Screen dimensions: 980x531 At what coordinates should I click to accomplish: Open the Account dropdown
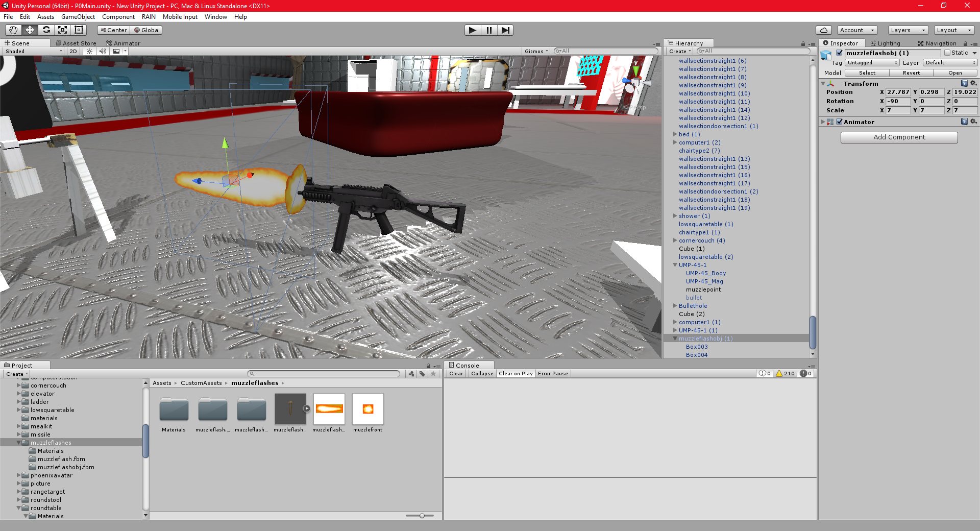click(x=857, y=30)
